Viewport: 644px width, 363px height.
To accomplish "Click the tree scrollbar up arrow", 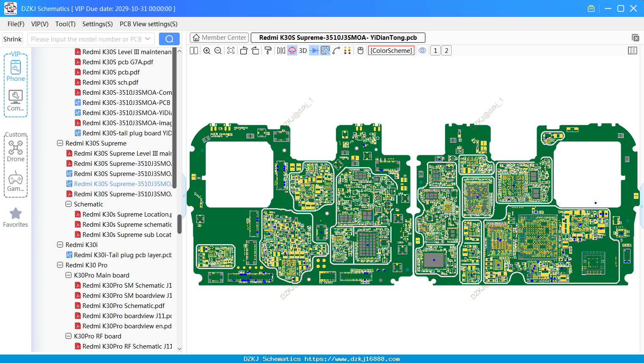I will [x=179, y=51].
